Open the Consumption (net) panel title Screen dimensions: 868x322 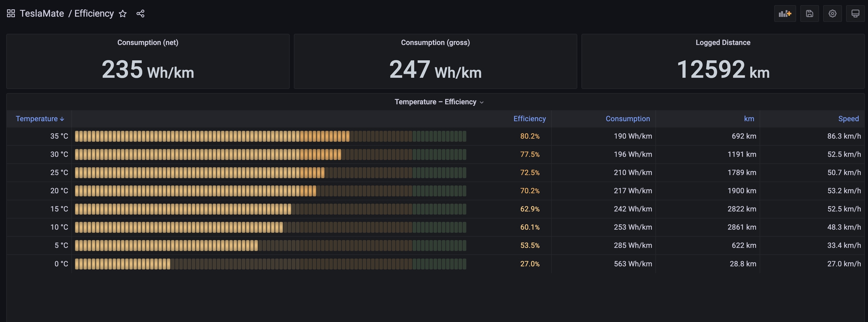point(148,43)
